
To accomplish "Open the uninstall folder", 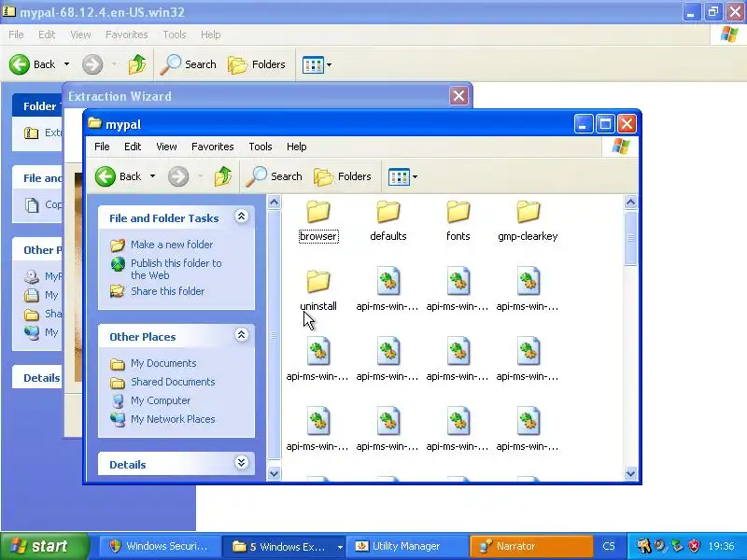I will click(318, 291).
